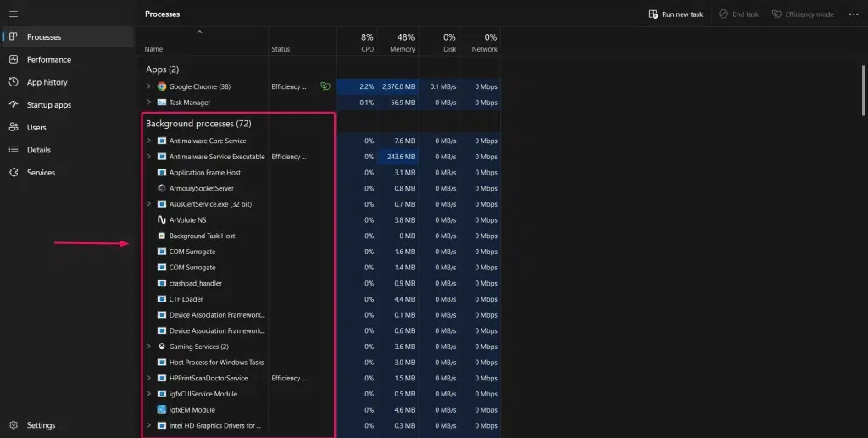Expand igfxCUIService Module entry
Screen dimensions: 868x438
(148, 394)
